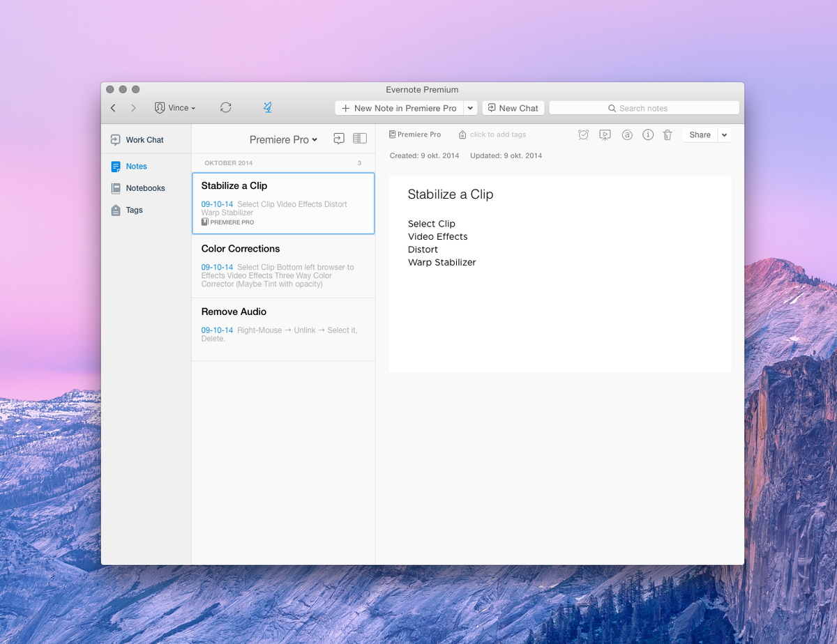This screenshot has height=644, width=837.
Task: Click the Notebooks sidebar icon
Action: pyautogui.click(x=116, y=188)
